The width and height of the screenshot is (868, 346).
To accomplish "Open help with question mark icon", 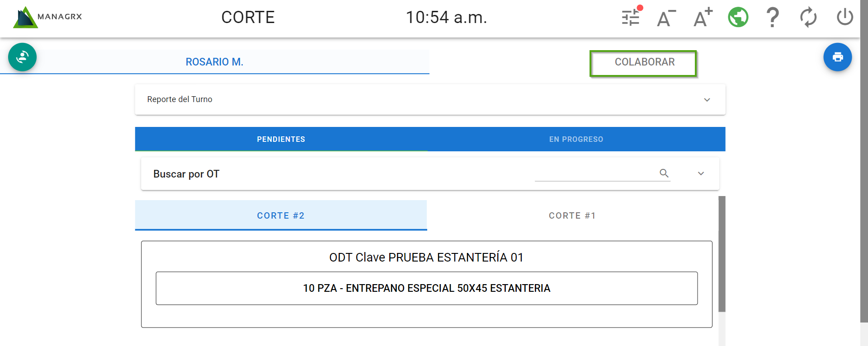I will (773, 18).
